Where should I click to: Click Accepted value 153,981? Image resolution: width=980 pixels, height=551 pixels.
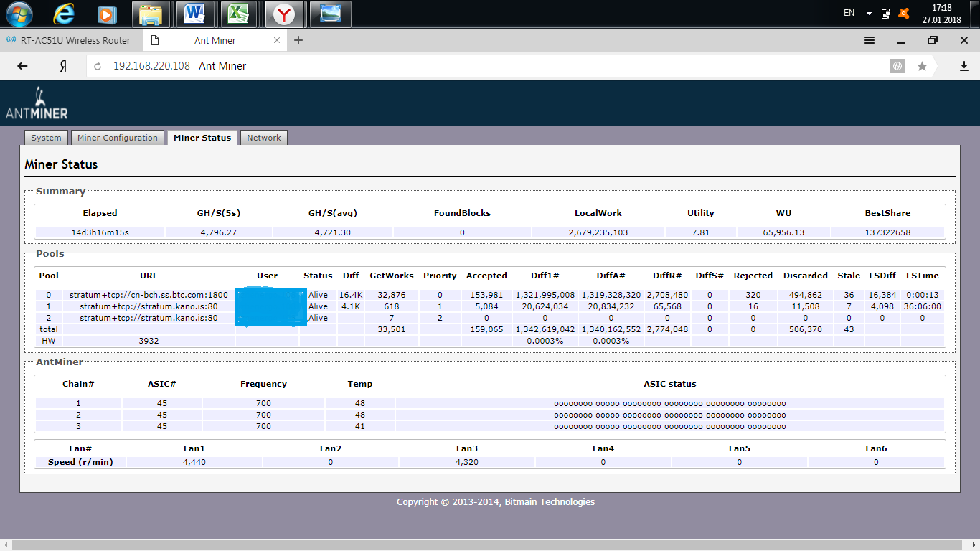click(486, 295)
